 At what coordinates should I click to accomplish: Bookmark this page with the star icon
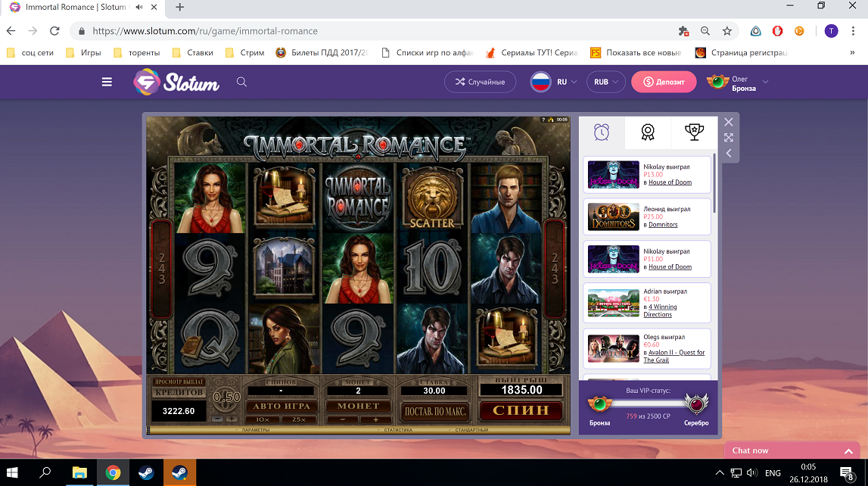click(727, 31)
